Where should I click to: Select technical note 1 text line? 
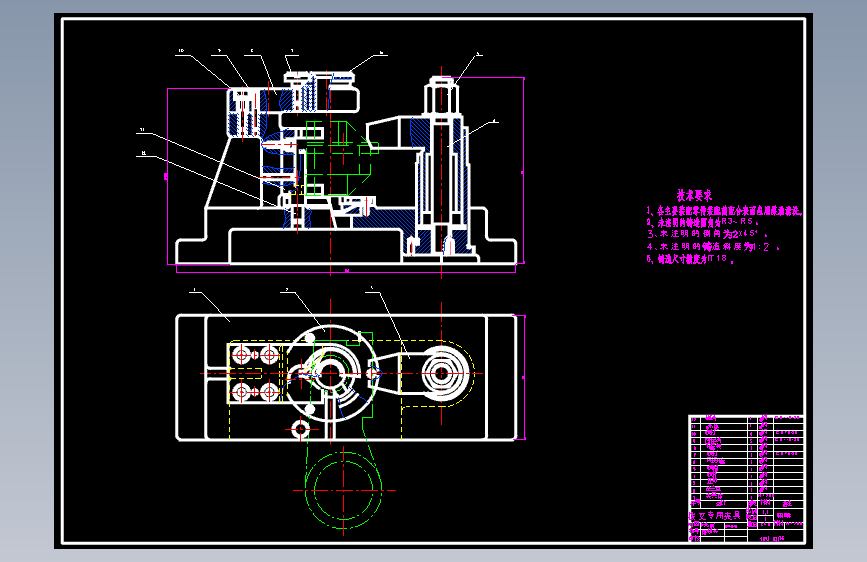(x=724, y=211)
